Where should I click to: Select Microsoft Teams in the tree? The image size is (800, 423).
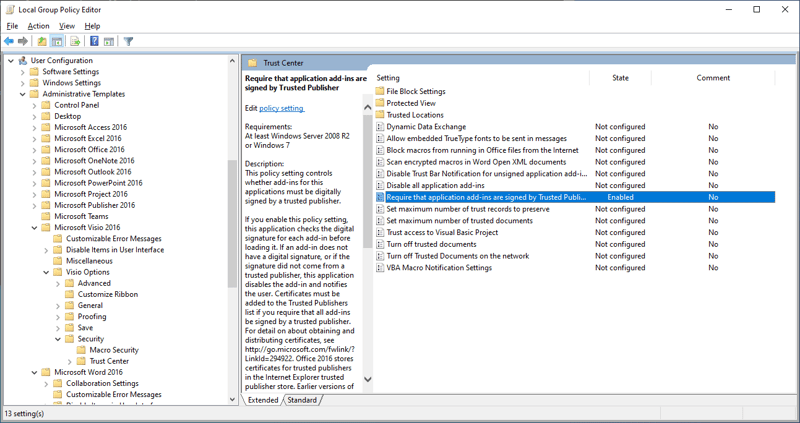(81, 216)
